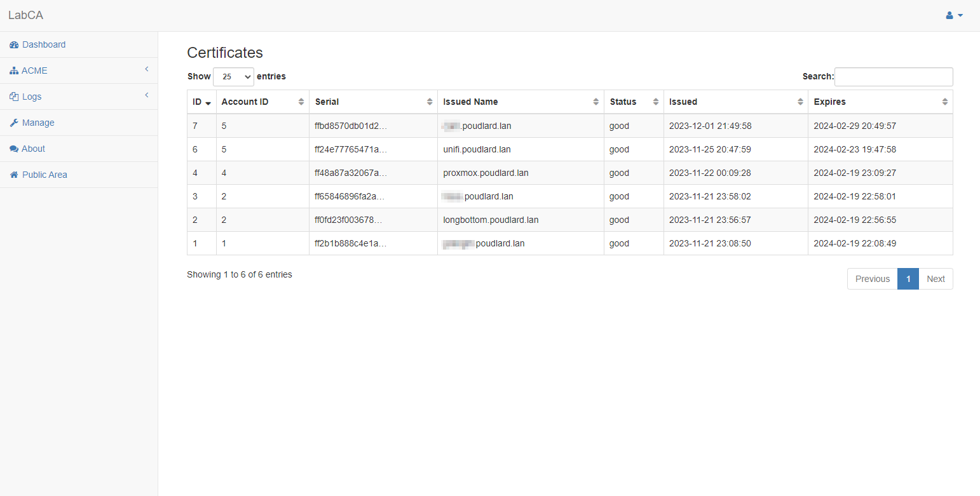The height and width of the screenshot is (496, 980).
Task: Click the Dashboard gauge icon in sidebar
Action: [14, 45]
